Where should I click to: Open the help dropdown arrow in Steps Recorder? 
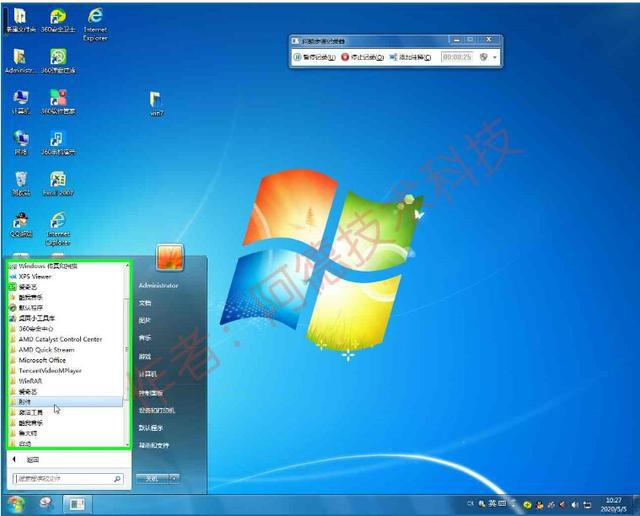pyautogui.click(x=495, y=57)
